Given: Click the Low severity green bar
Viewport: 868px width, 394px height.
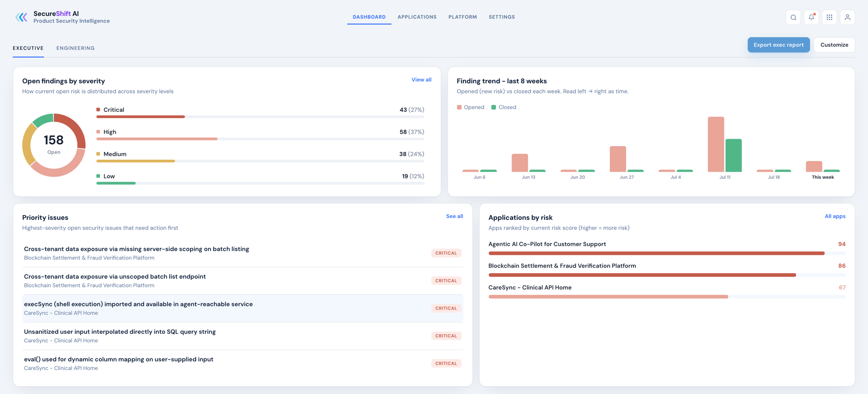Looking at the screenshot, I should coord(116,183).
